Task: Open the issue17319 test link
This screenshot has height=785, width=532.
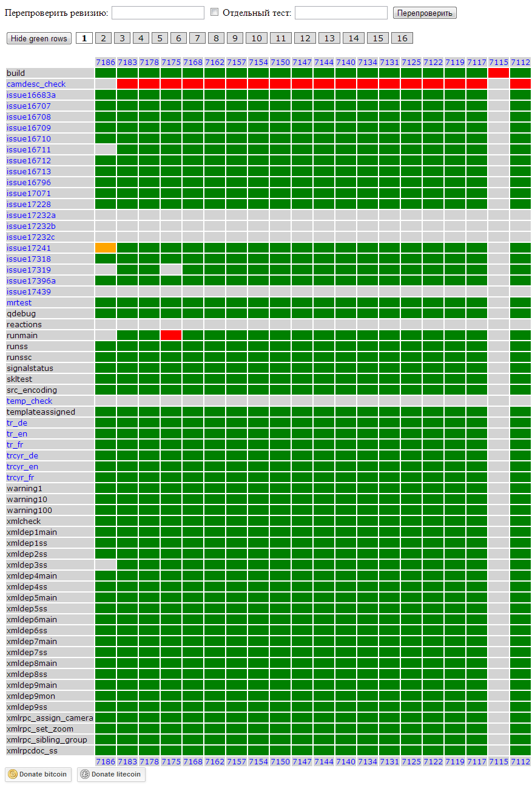Action: point(29,270)
